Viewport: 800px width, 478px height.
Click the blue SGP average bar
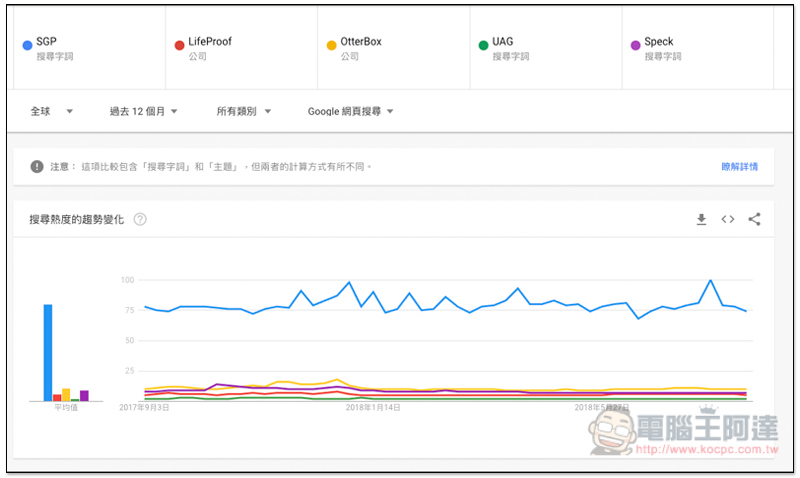coord(48,353)
